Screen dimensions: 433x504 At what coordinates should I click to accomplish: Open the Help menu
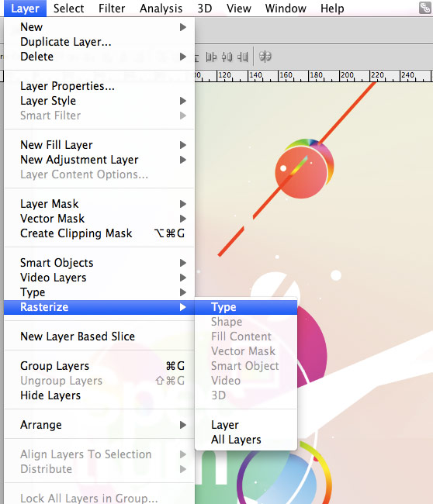point(332,9)
